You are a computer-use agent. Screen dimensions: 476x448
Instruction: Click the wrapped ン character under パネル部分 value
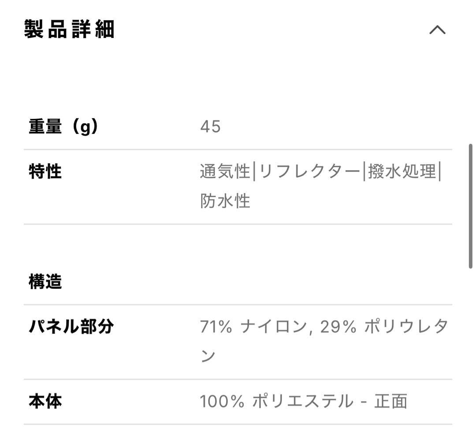coord(208,356)
